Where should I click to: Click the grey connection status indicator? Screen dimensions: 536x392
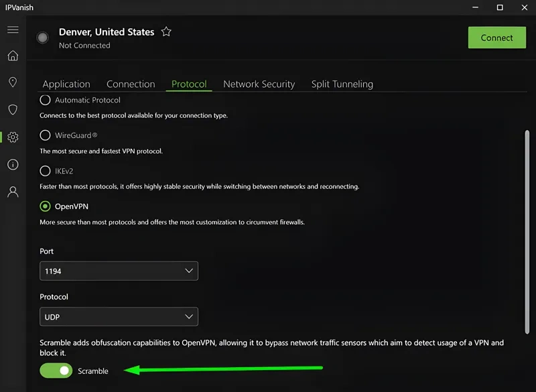43,38
